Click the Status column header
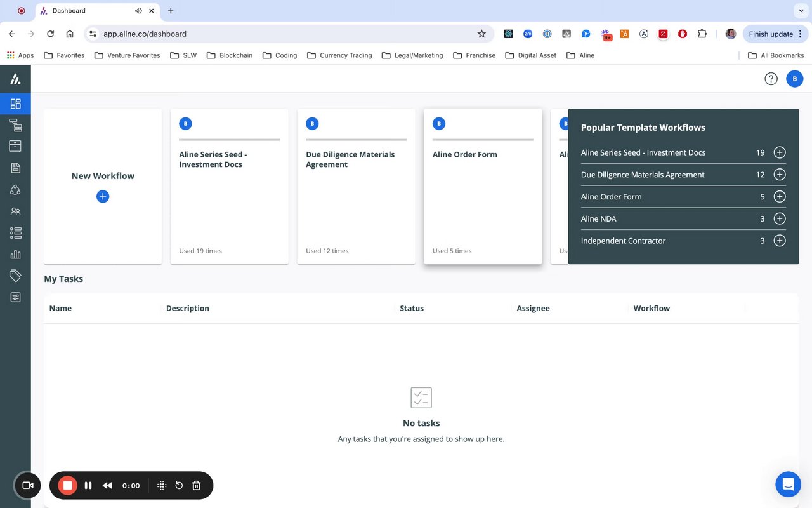Image resolution: width=812 pixels, height=508 pixels. (x=412, y=308)
